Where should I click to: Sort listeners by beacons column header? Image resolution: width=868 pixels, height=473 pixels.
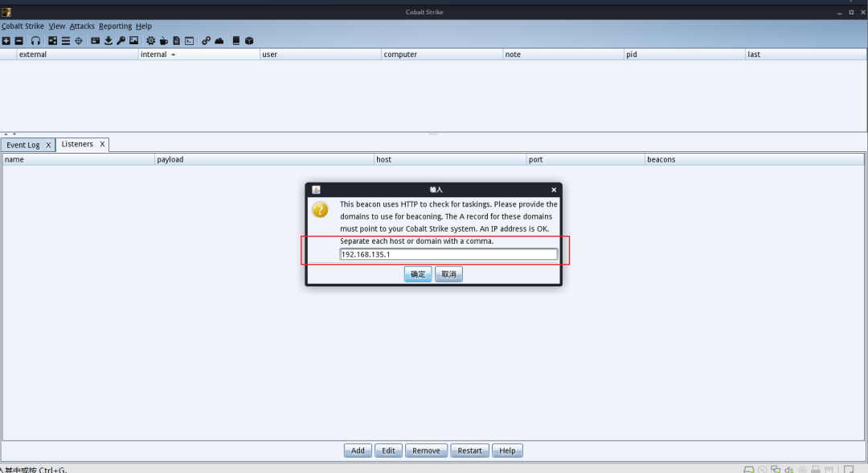(x=755, y=159)
